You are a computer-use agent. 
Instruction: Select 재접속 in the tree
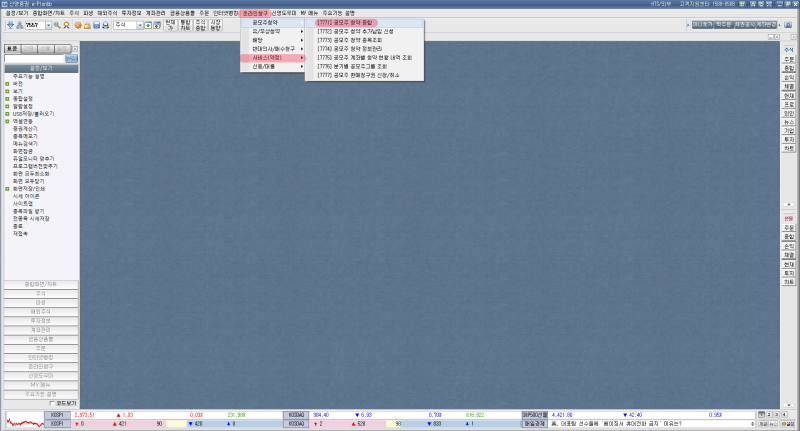(20, 234)
